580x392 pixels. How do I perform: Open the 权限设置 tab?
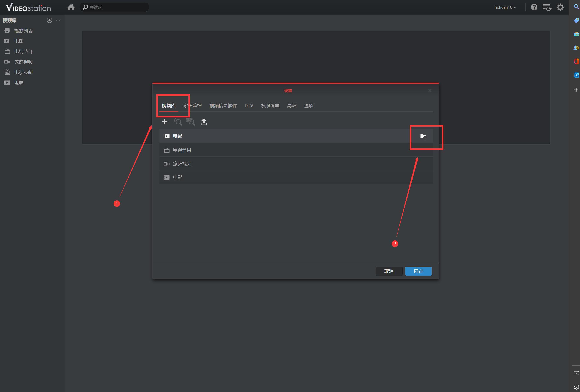(270, 106)
